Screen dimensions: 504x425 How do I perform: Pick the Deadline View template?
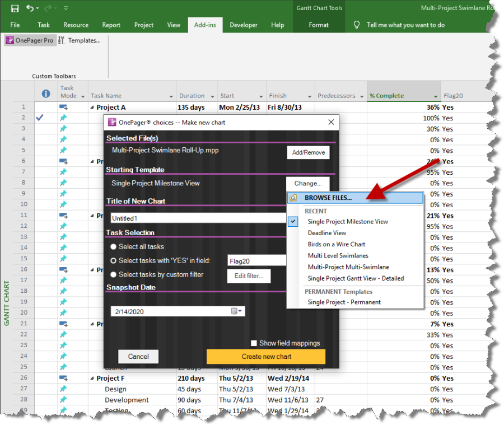point(327,233)
